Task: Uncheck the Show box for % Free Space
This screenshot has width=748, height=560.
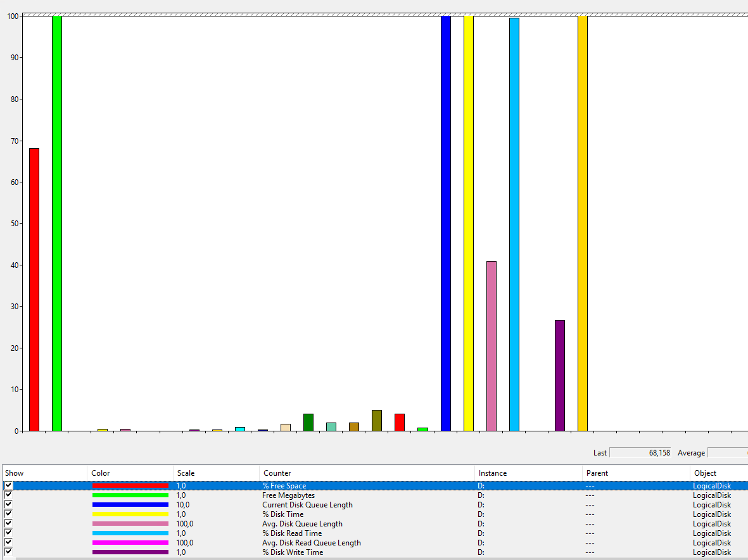Action: 8,486
